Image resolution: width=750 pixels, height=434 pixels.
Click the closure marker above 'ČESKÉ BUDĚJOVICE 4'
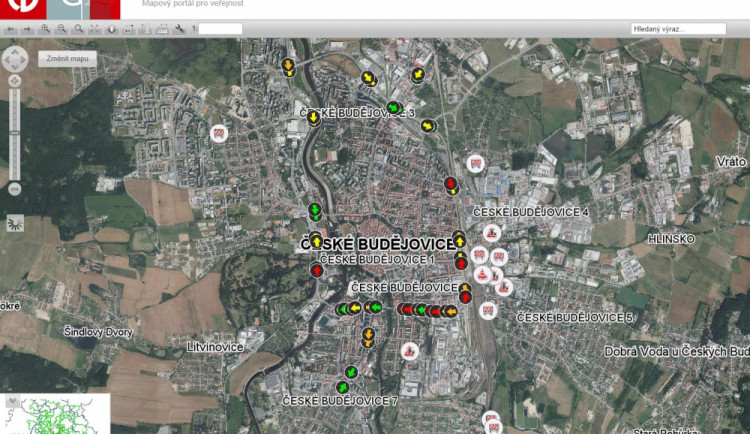coord(475,164)
